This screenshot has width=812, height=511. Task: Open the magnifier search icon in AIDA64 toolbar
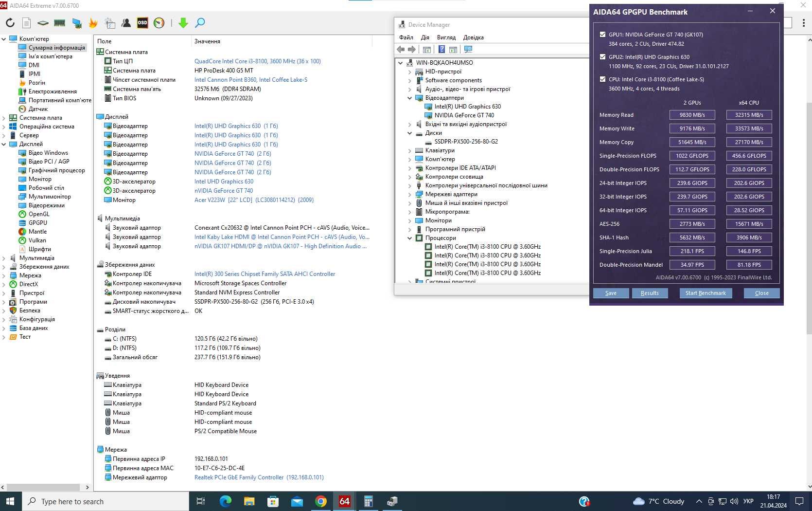[200, 23]
